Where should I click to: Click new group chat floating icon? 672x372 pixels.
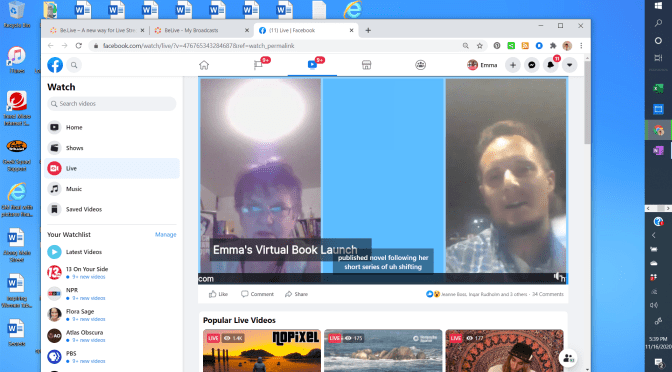click(x=568, y=357)
